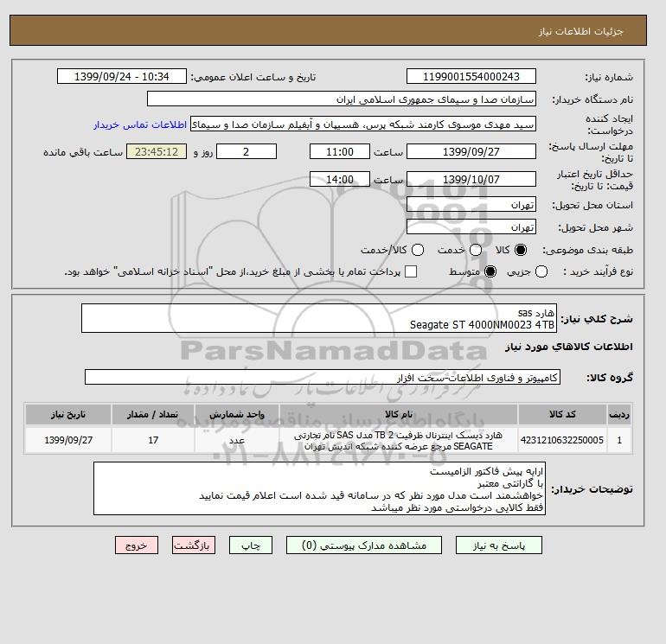Click the response deadline date field

coord(471,151)
